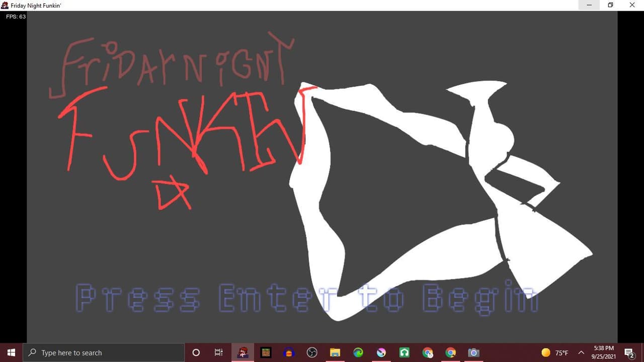Open first Chrome icon with profile badge
The image size is (644, 362).
(428, 352)
